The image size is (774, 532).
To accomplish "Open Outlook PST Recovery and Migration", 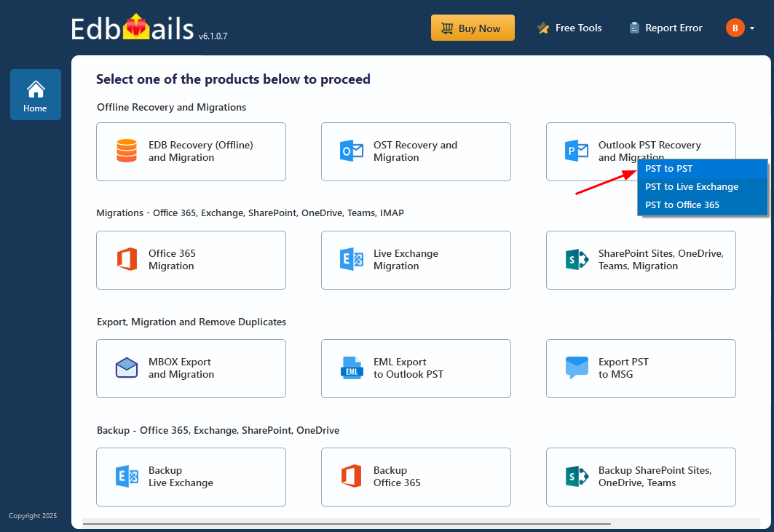I will (x=641, y=151).
